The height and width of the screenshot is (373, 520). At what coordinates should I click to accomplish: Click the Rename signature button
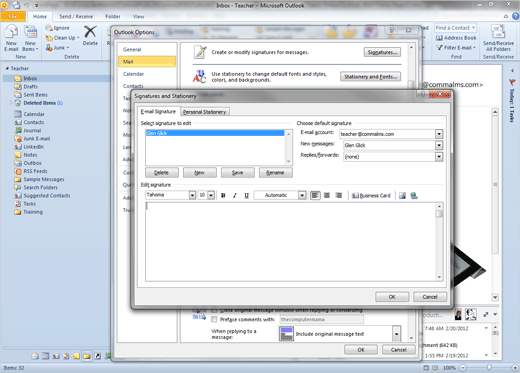pyautogui.click(x=275, y=173)
